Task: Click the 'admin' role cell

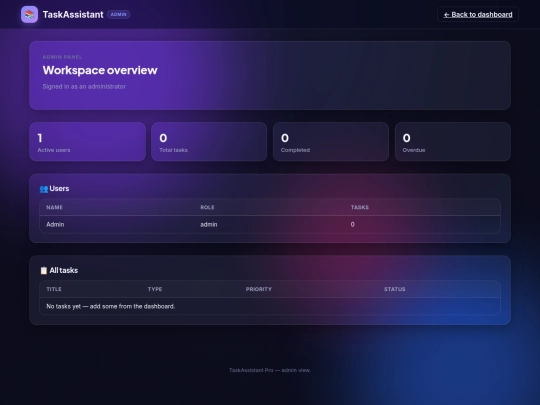Action: point(209,225)
